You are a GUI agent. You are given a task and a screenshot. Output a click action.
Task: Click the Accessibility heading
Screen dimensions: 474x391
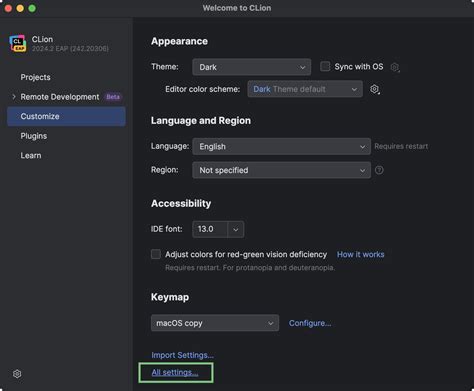pos(181,203)
